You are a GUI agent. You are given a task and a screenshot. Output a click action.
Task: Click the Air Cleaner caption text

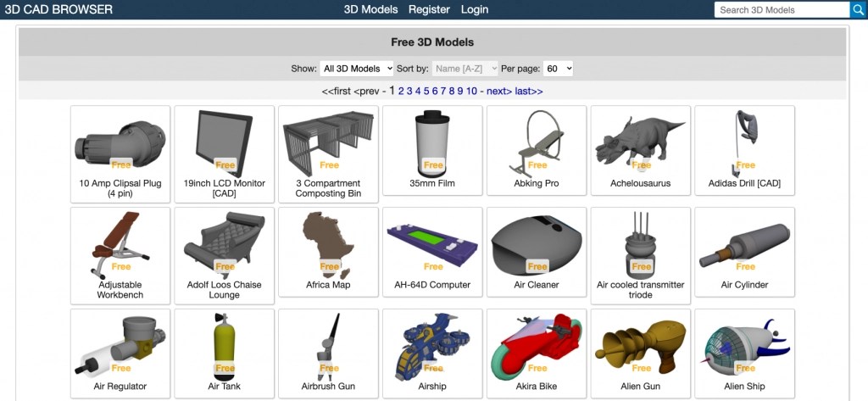(537, 285)
